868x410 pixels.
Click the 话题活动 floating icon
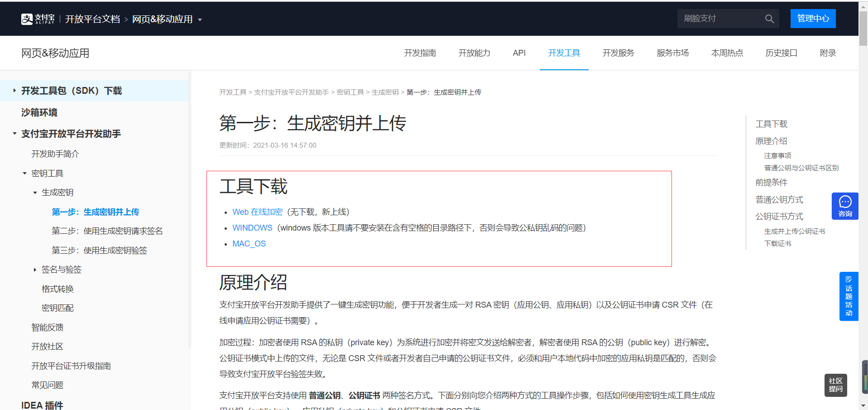tap(849, 296)
